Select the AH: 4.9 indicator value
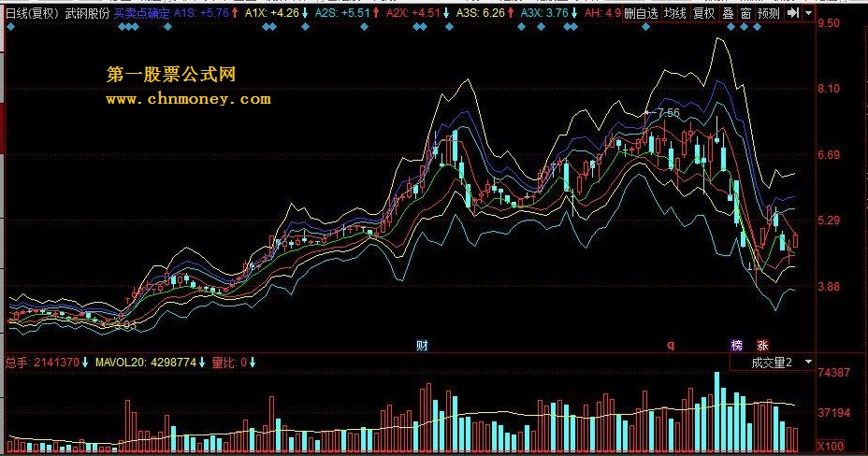Image resolution: width=868 pixels, height=456 pixels. point(602,13)
